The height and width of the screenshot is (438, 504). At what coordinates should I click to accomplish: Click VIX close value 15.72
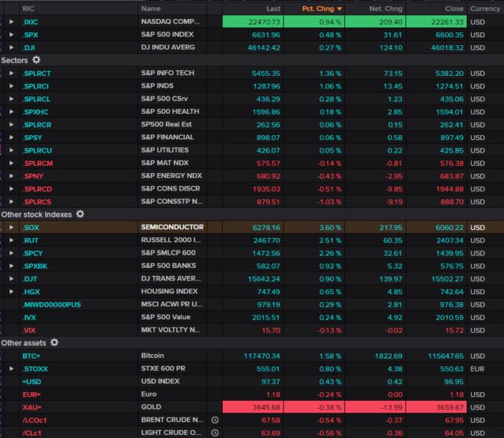click(x=454, y=331)
